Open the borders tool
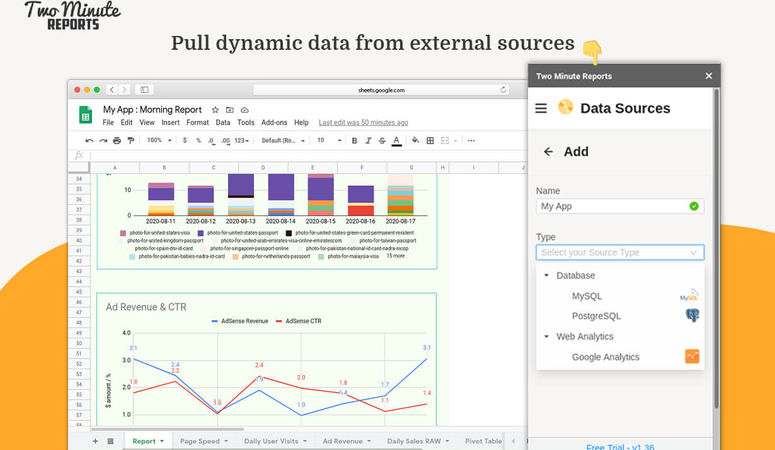The height and width of the screenshot is (450, 775). [x=430, y=141]
